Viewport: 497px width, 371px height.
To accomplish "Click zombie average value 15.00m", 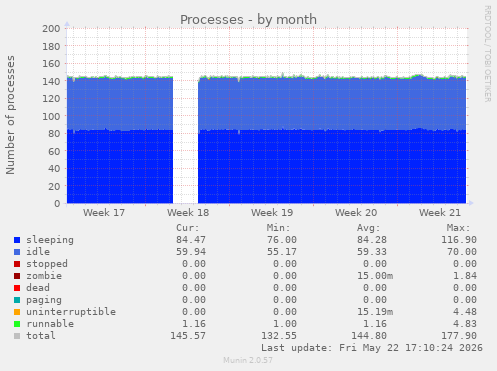I will [375, 276].
